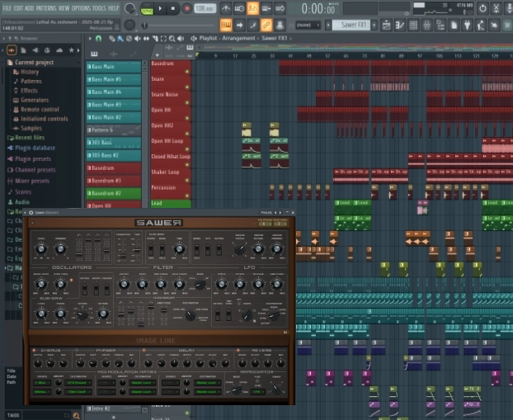Toggle the step editing arrow icon
The image size is (513, 420).
239,26
